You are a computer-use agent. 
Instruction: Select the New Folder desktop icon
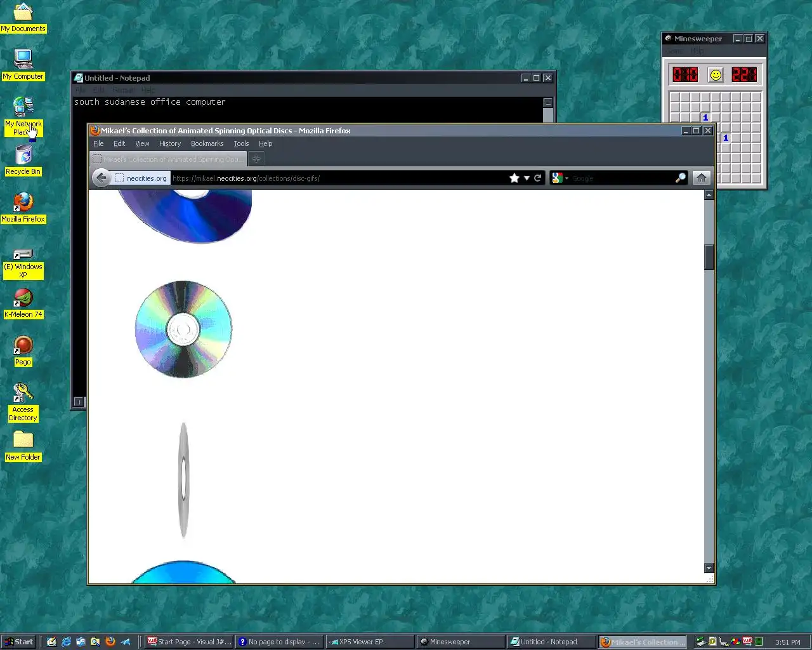[23, 446]
